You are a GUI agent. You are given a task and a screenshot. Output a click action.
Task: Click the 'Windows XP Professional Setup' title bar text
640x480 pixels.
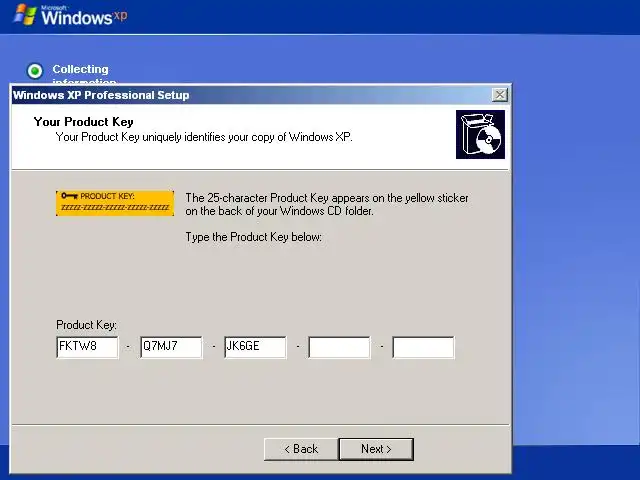tap(101, 95)
